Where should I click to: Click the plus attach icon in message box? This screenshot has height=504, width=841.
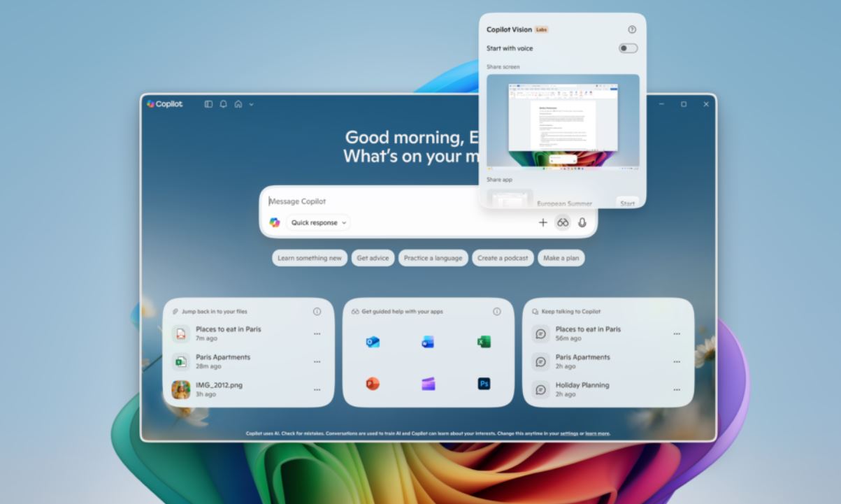click(x=543, y=222)
